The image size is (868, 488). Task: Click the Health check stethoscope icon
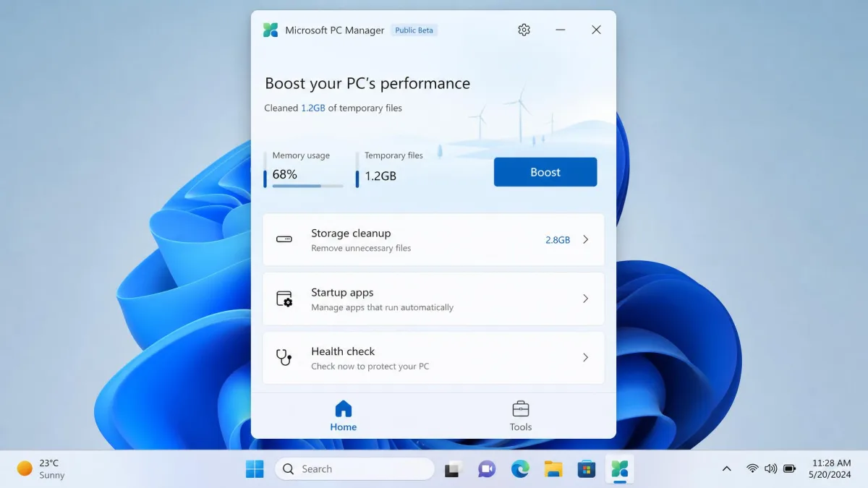tap(284, 357)
